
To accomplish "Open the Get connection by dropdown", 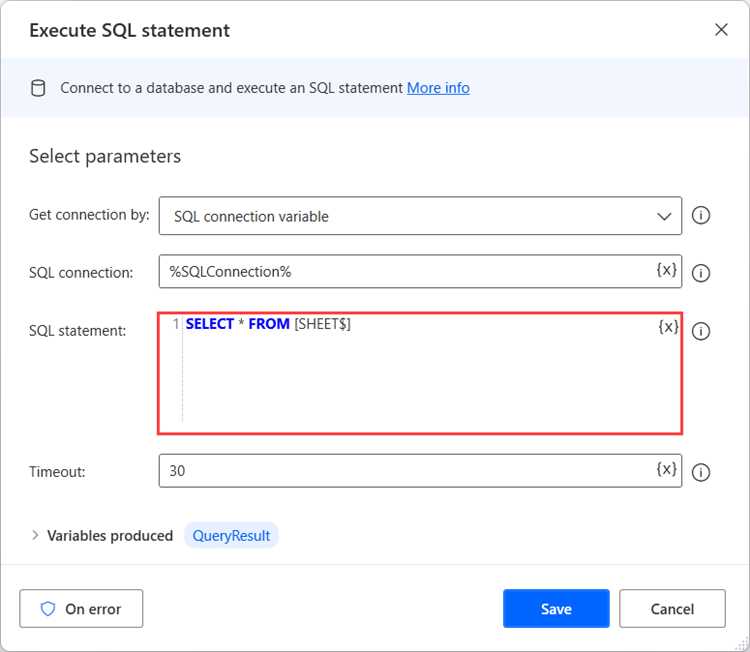I will [420, 216].
